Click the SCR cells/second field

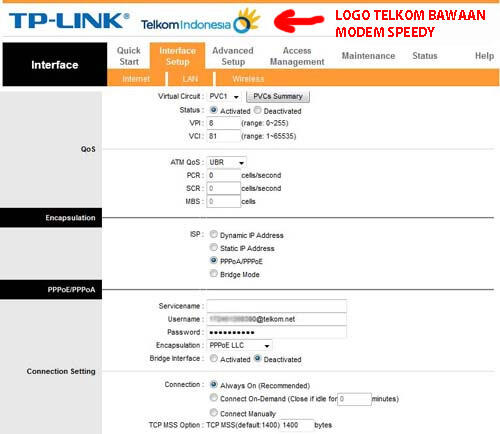tap(223, 188)
